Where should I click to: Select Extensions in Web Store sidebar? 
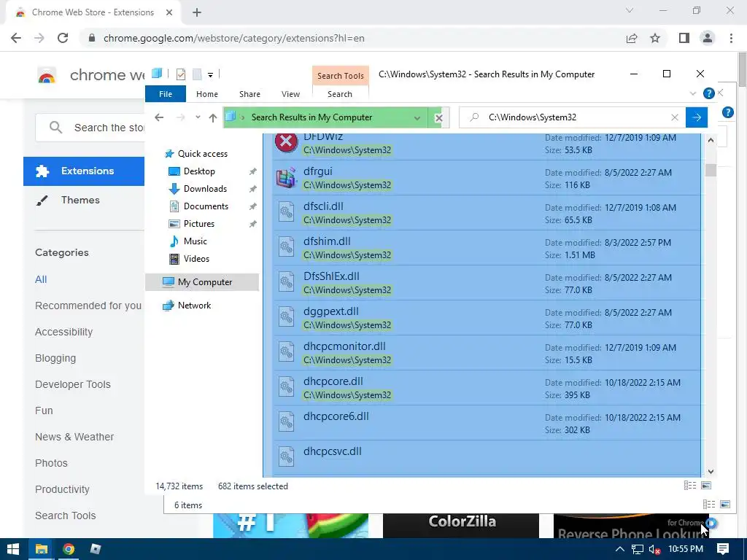(84, 171)
